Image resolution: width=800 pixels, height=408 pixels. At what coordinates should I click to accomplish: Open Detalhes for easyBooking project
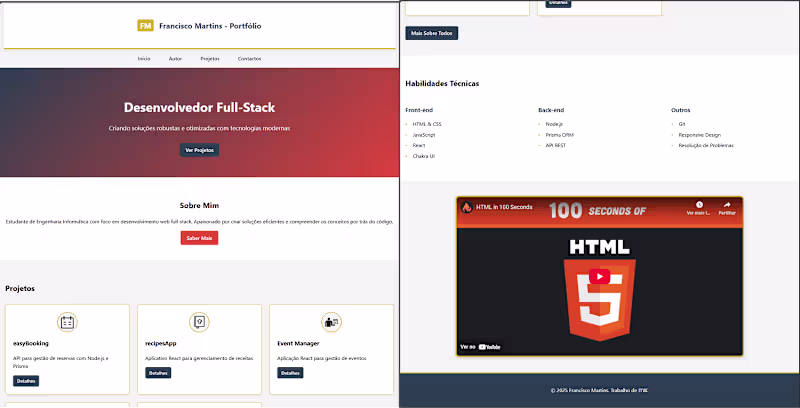pyautogui.click(x=26, y=381)
